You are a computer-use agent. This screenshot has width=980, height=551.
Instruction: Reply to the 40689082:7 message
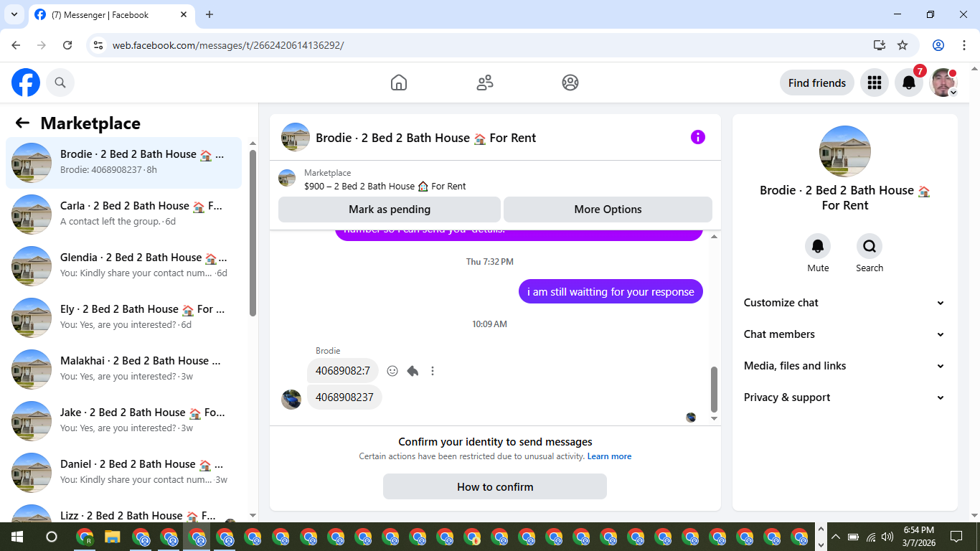(x=413, y=371)
